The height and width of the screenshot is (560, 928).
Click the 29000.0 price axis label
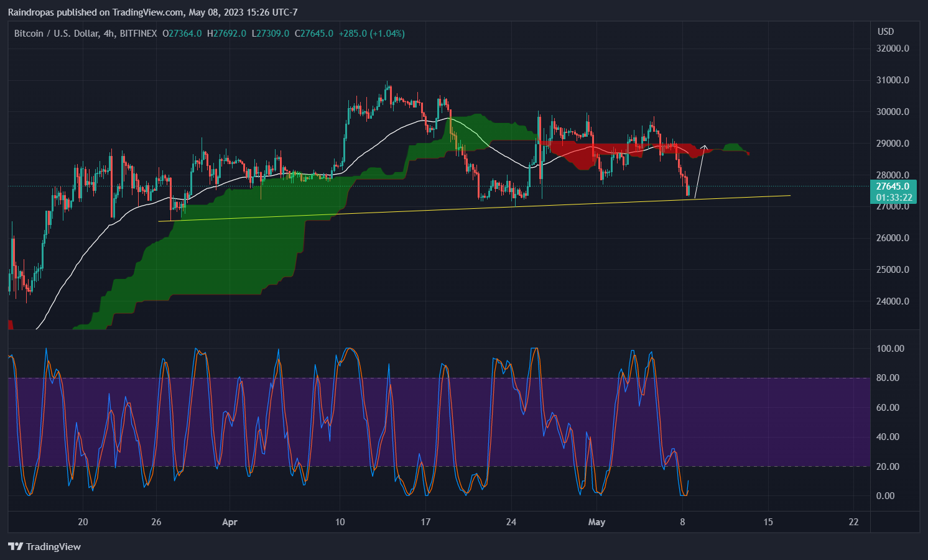[x=893, y=144]
